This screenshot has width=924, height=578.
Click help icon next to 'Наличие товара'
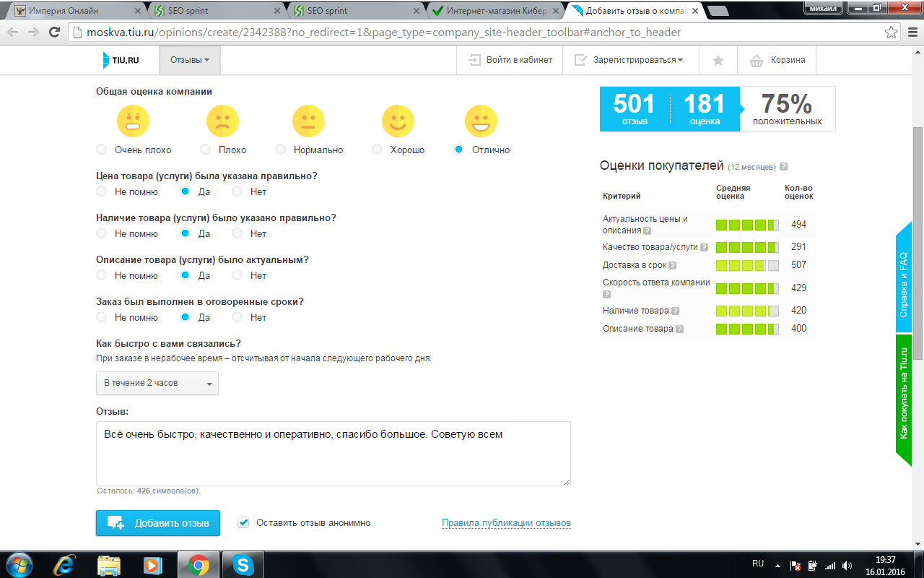[675, 311]
